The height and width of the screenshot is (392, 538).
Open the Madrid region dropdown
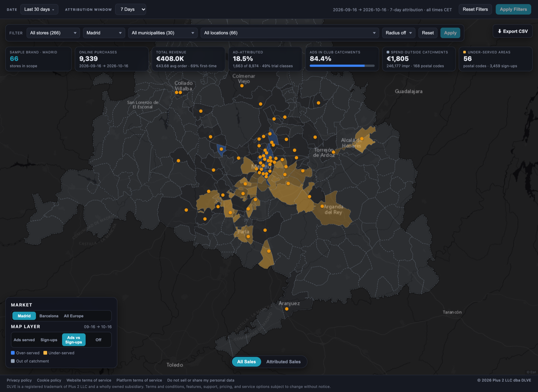(104, 33)
